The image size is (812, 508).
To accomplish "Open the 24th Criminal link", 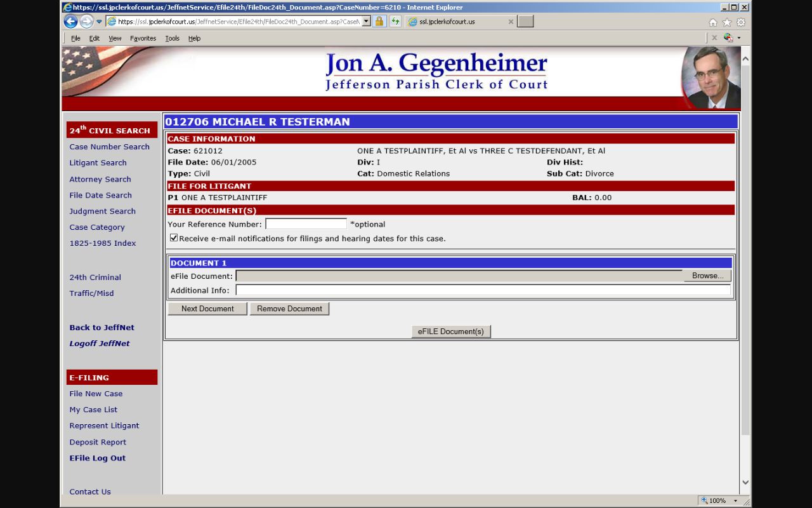I will point(95,277).
